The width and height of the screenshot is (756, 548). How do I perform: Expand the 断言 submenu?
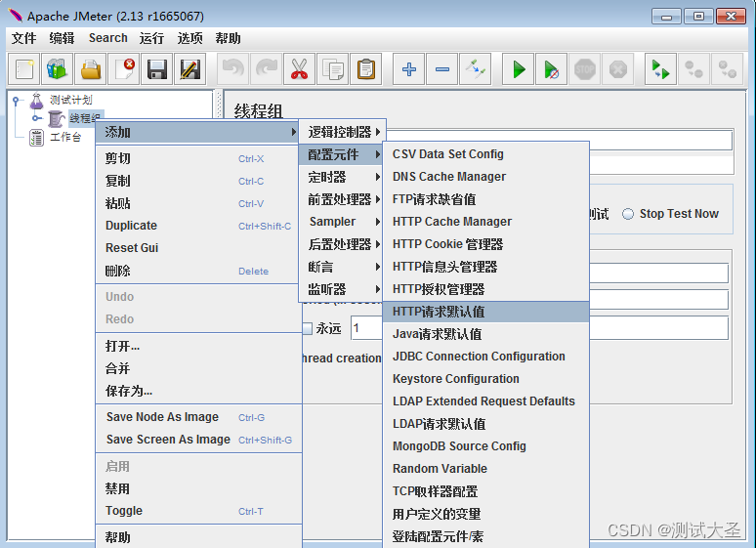point(342,267)
